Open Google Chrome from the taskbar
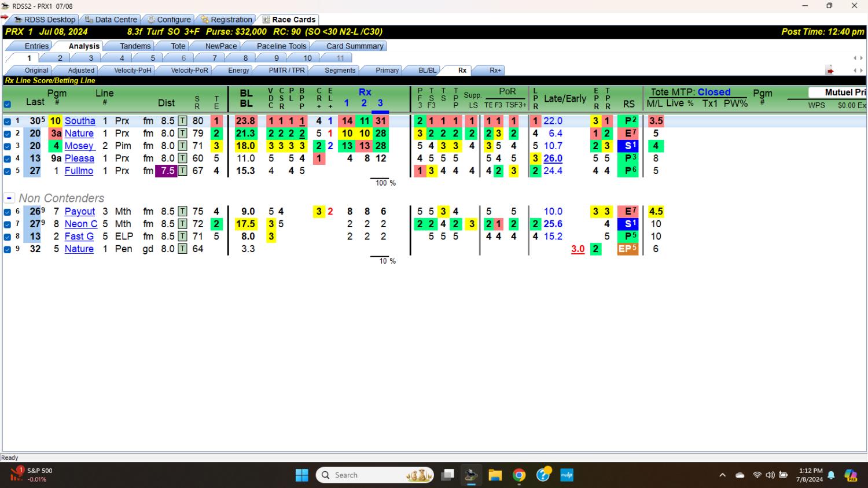Image resolution: width=868 pixels, height=488 pixels. pos(519,475)
